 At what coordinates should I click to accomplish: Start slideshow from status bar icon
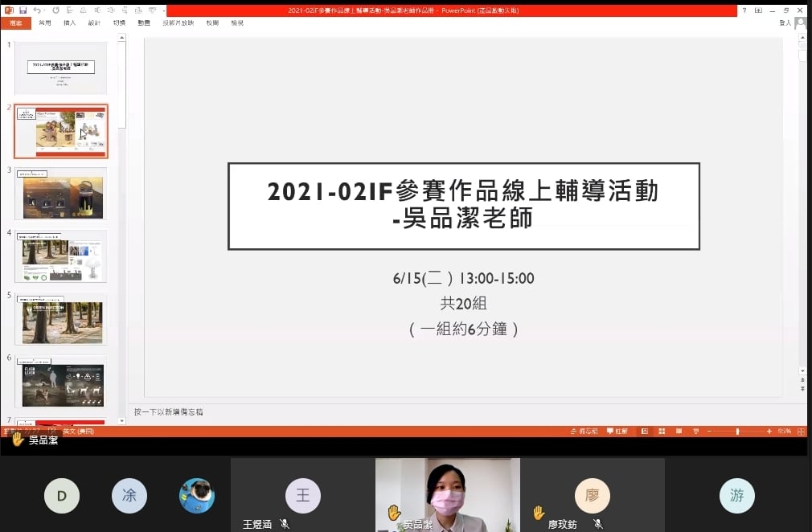click(695, 432)
